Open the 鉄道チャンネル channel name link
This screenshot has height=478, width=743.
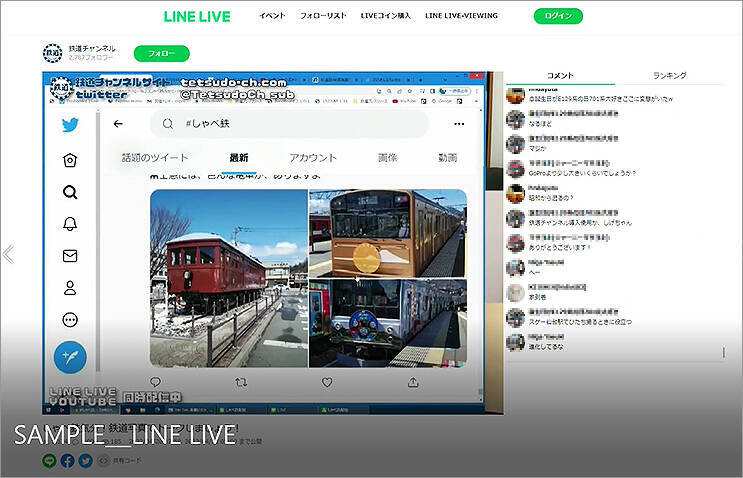pos(92,48)
